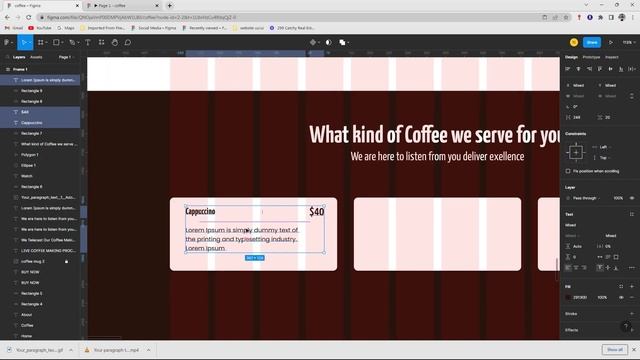Click the Align bottom icon
The height and width of the screenshot is (360, 640).
click(621, 69)
